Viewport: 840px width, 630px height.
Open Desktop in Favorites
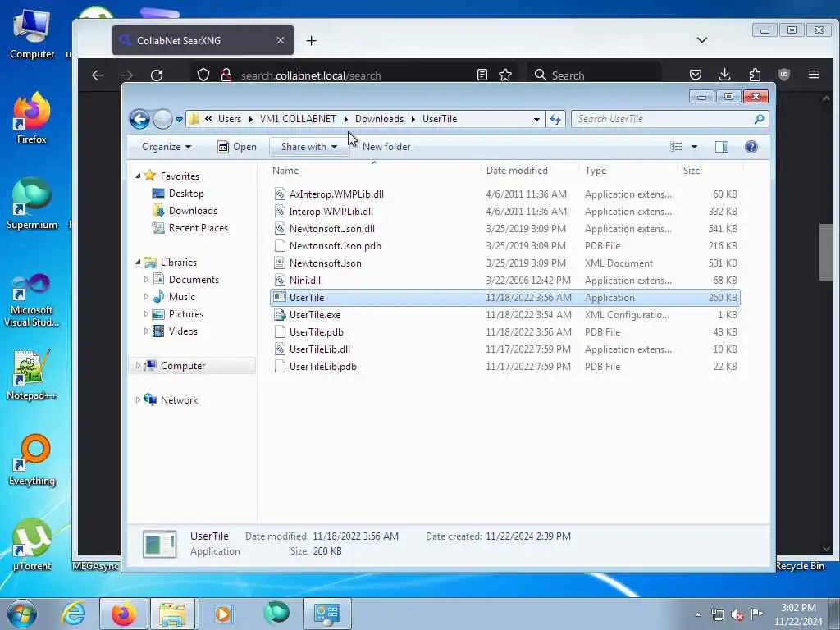point(186,194)
